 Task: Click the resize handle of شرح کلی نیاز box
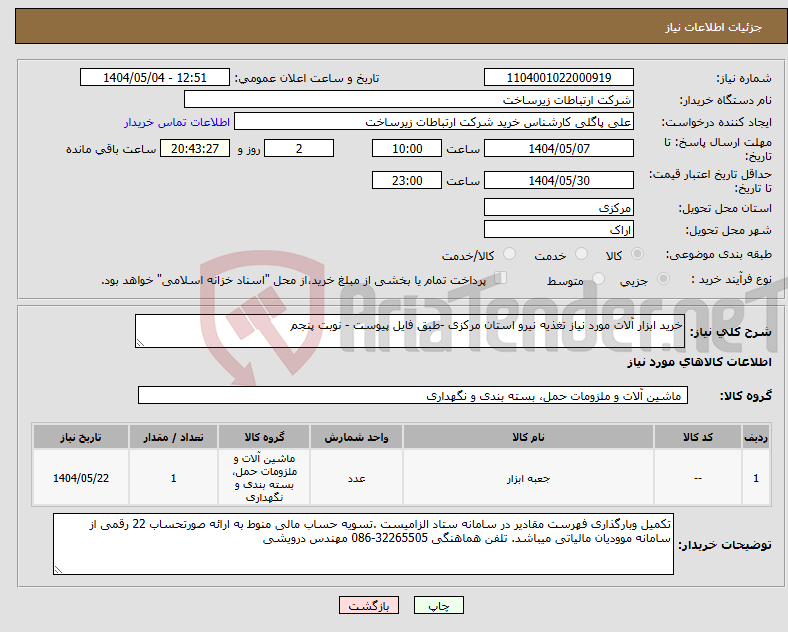click(x=140, y=343)
